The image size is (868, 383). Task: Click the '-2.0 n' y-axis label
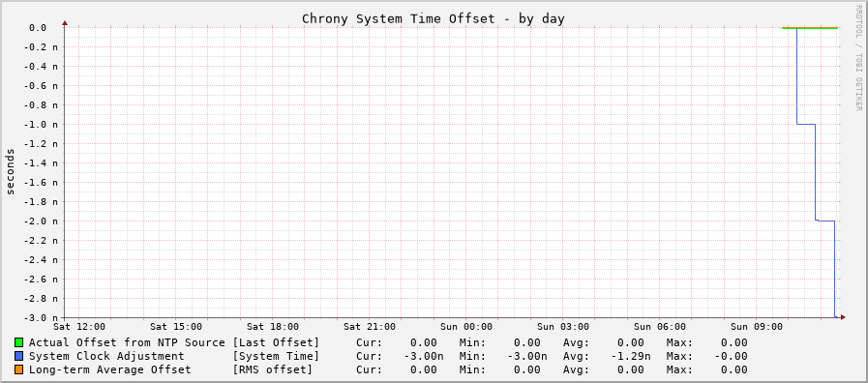41,221
